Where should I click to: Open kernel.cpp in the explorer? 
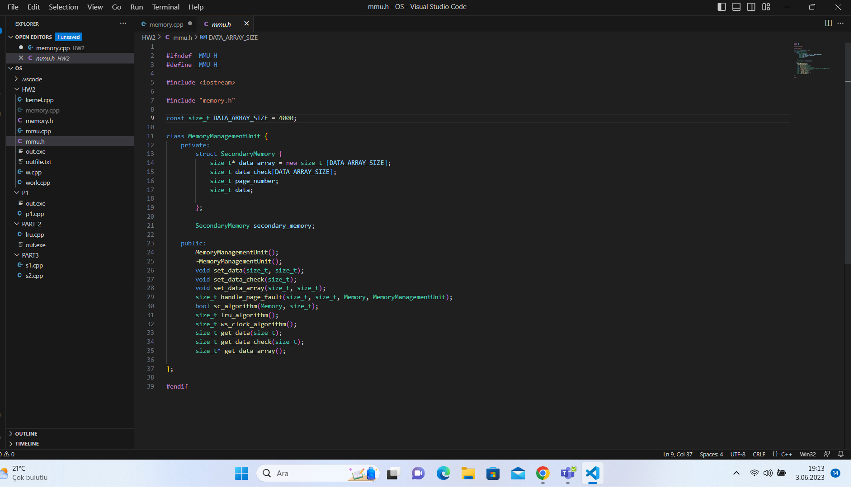[x=39, y=100]
